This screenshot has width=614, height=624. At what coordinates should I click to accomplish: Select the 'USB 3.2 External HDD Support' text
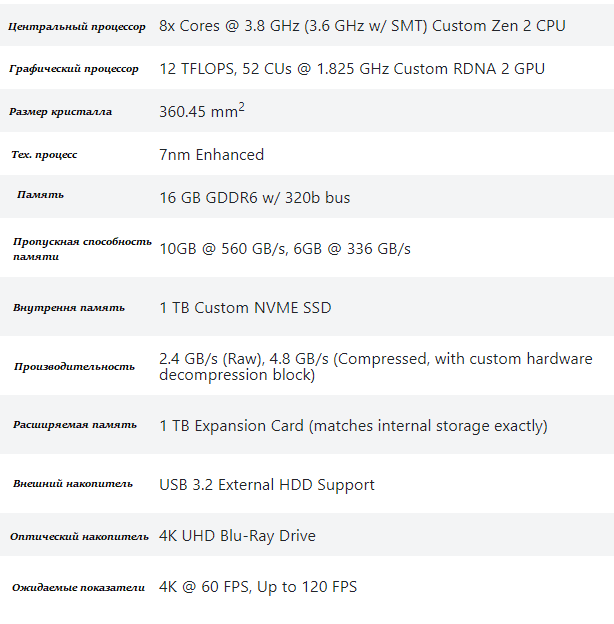pos(267,485)
